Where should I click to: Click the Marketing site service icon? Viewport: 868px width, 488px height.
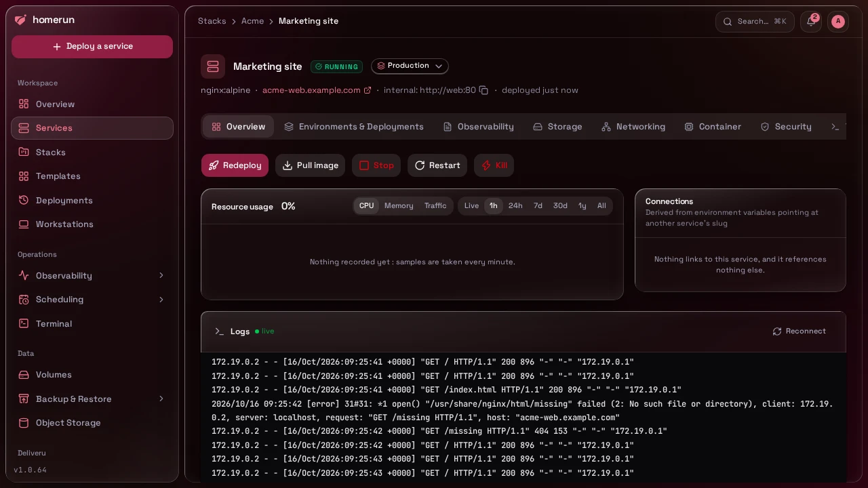pyautogui.click(x=213, y=66)
